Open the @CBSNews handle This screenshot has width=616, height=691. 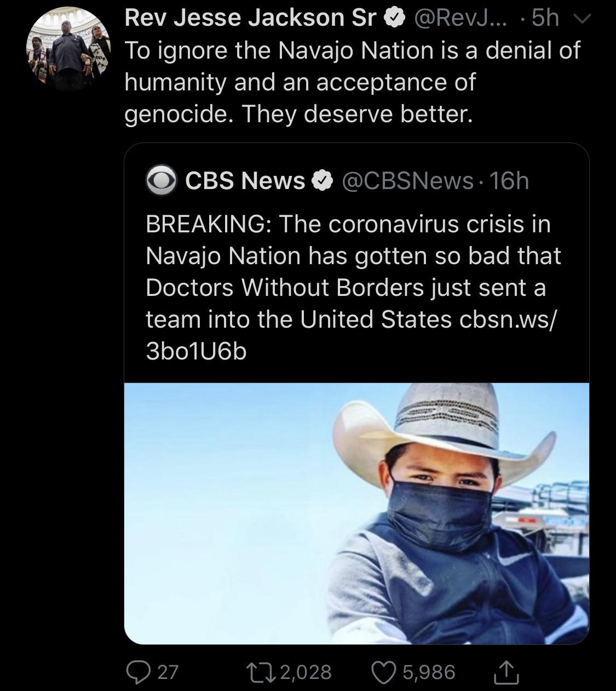pyautogui.click(x=407, y=181)
